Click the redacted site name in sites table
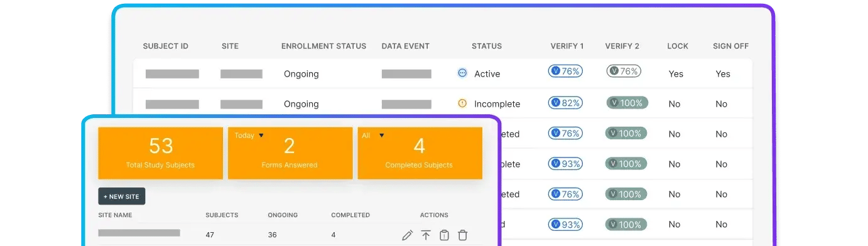Image resolution: width=868 pixels, height=246 pixels. [x=139, y=233]
